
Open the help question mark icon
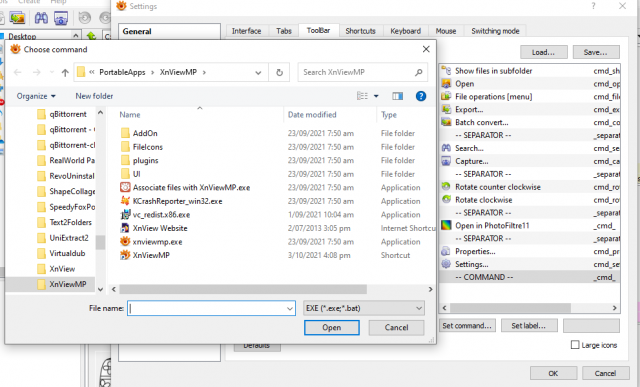click(x=421, y=96)
